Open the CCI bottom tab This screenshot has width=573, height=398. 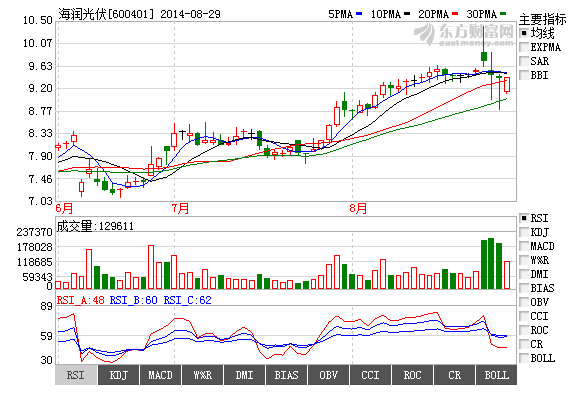pyautogui.click(x=371, y=375)
